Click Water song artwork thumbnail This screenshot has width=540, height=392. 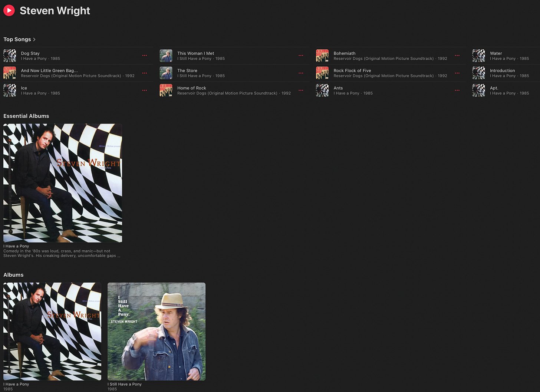tap(478, 56)
